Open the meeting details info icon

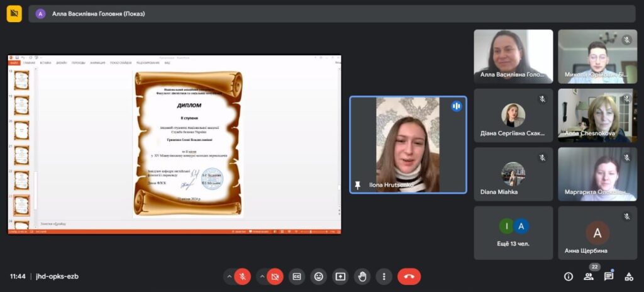pos(569,276)
